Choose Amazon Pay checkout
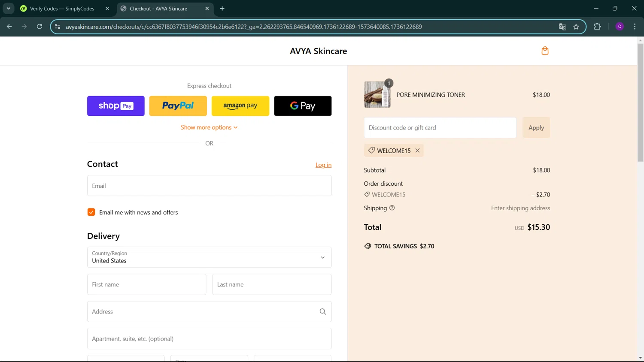This screenshot has width=644, height=362. click(240, 106)
